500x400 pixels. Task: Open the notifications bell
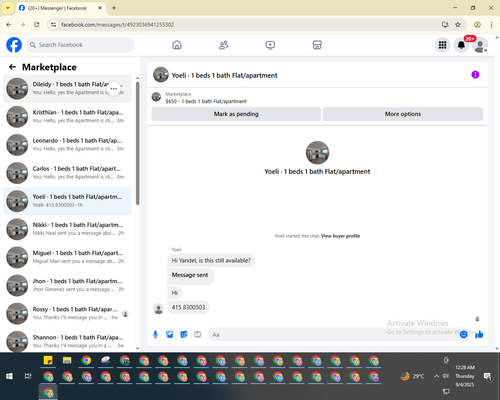click(461, 45)
